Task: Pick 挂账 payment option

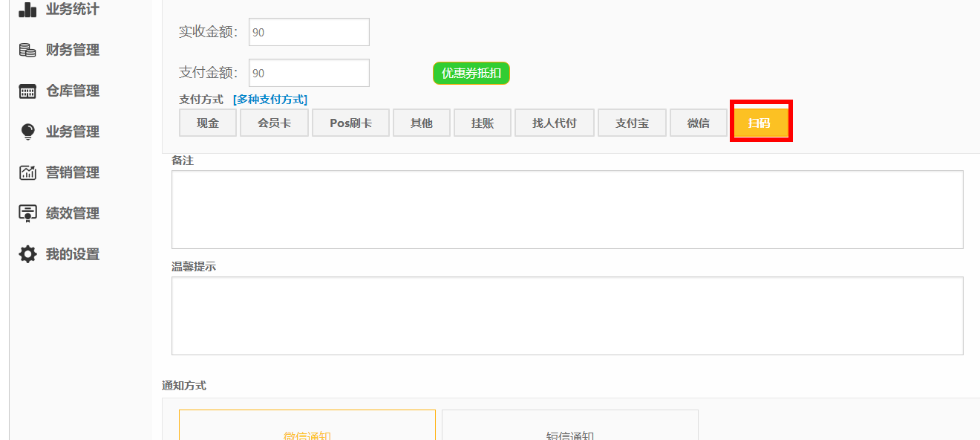Action: pyautogui.click(x=483, y=123)
